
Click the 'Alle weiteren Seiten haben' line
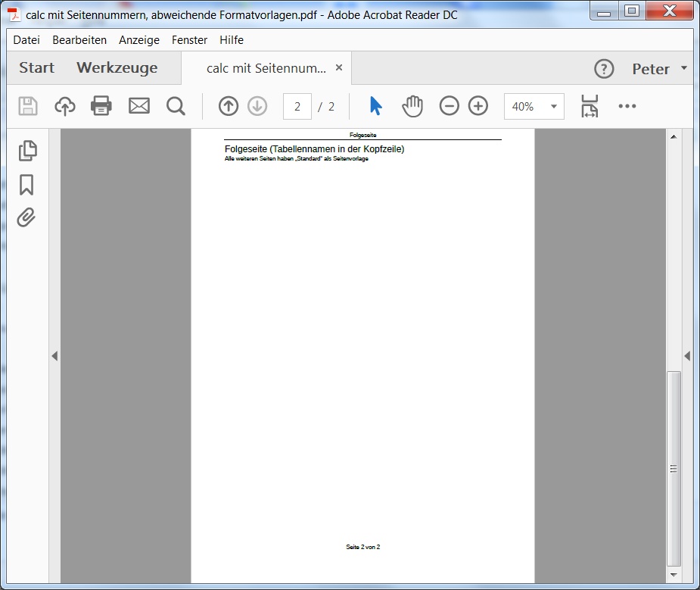pyautogui.click(x=297, y=158)
